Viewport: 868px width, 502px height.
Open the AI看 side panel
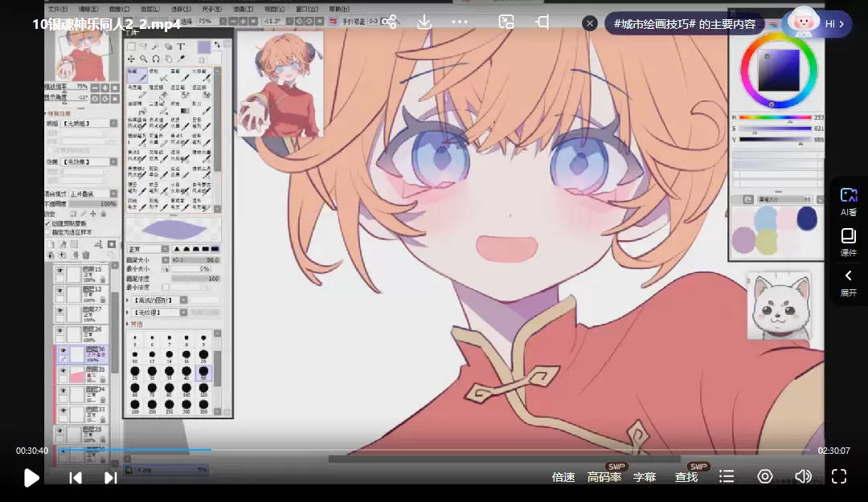tap(848, 202)
